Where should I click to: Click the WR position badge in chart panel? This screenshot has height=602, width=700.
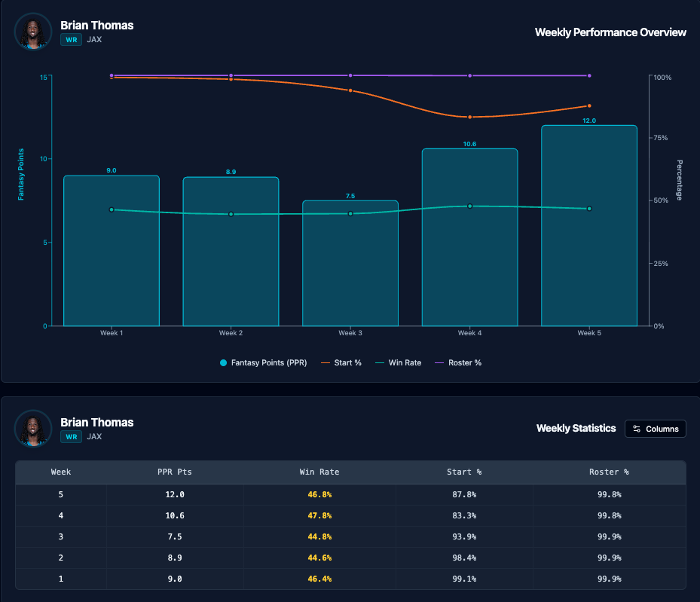(x=71, y=39)
